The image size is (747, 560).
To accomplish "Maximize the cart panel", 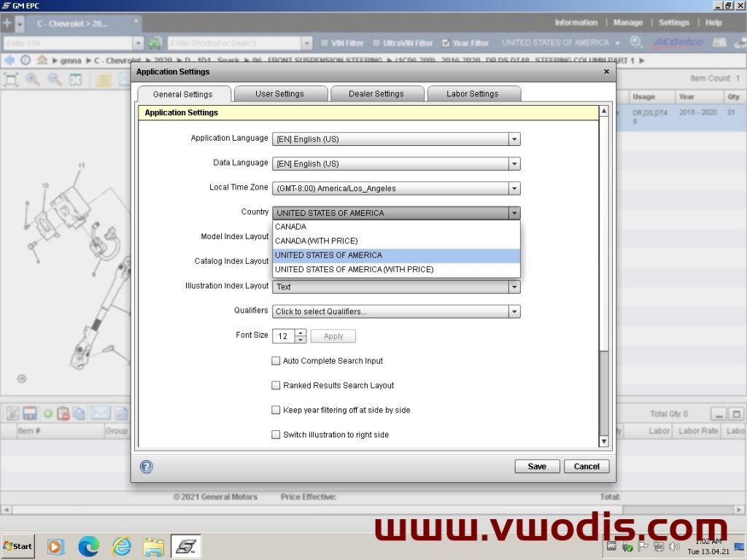I will [x=737, y=414].
